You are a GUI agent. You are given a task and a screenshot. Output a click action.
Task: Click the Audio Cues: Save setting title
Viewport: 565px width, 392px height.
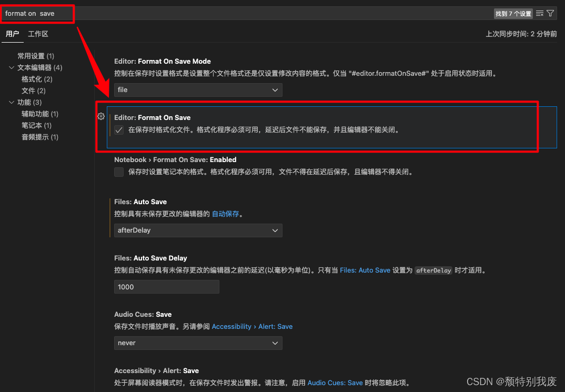(143, 315)
